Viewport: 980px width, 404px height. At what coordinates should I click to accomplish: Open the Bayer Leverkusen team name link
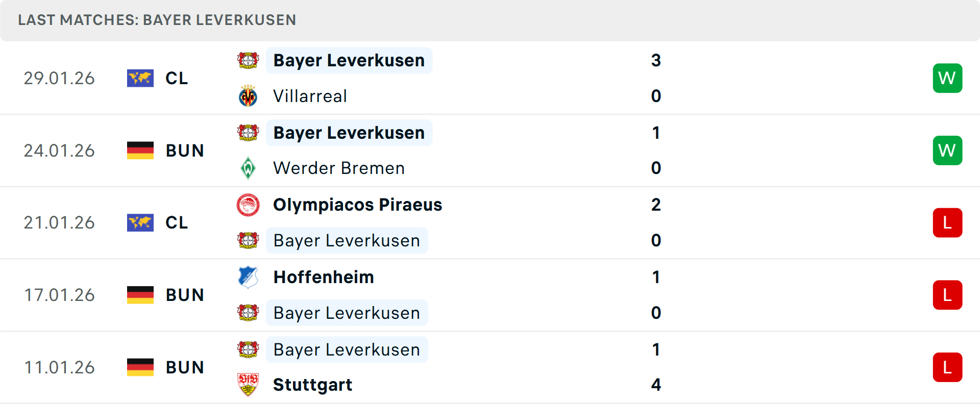(x=349, y=60)
